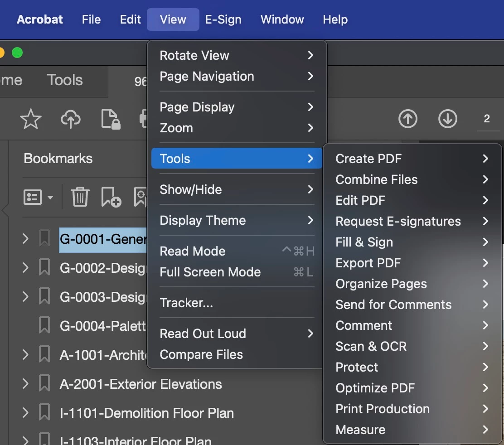Select the highlighted Tools menu entry
Image resolution: width=504 pixels, height=445 pixels.
pyautogui.click(x=237, y=159)
